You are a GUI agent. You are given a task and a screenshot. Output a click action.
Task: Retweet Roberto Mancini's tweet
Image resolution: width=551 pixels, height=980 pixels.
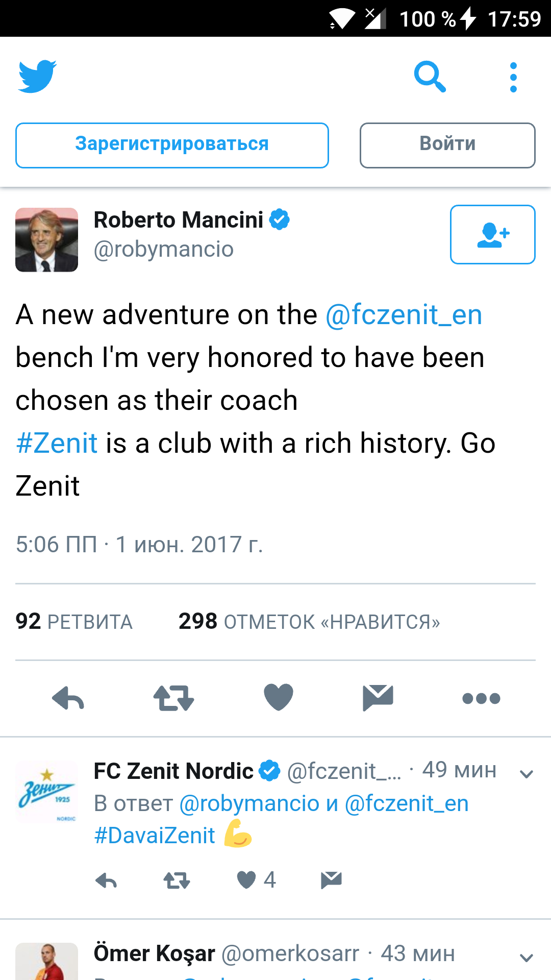click(x=173, y=698)
